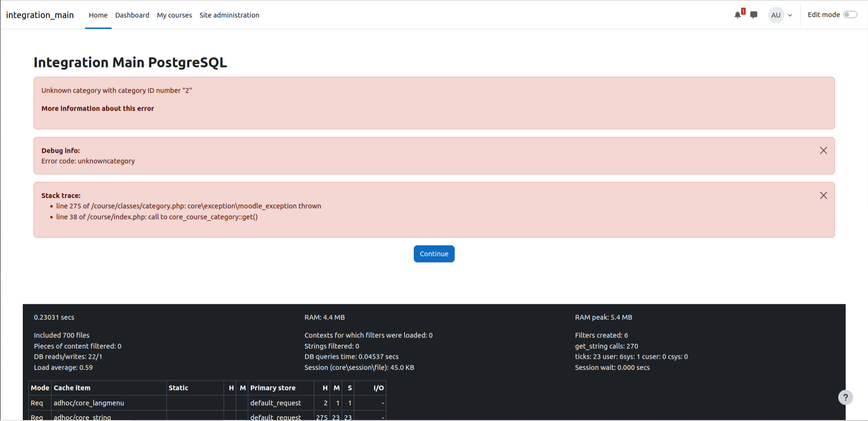Click the Session (core\session\file) size stat
This screenshot has height=421, width=868.
click(x=359, y=368)
